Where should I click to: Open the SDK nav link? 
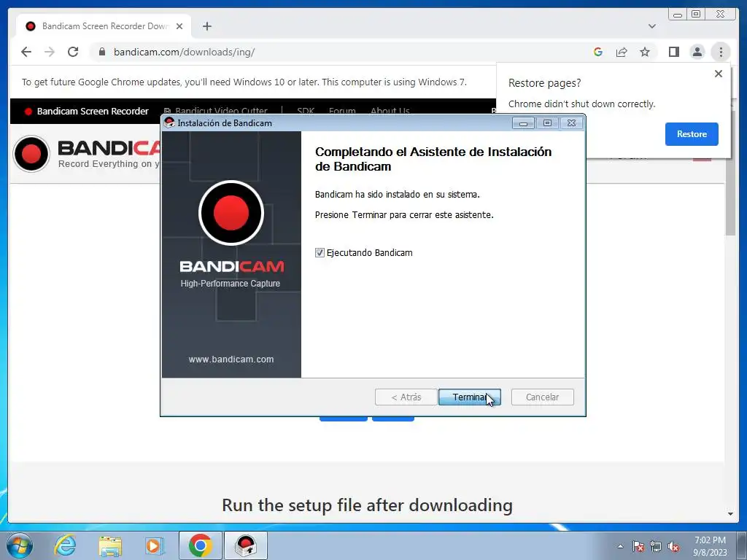tap(306, 111)
